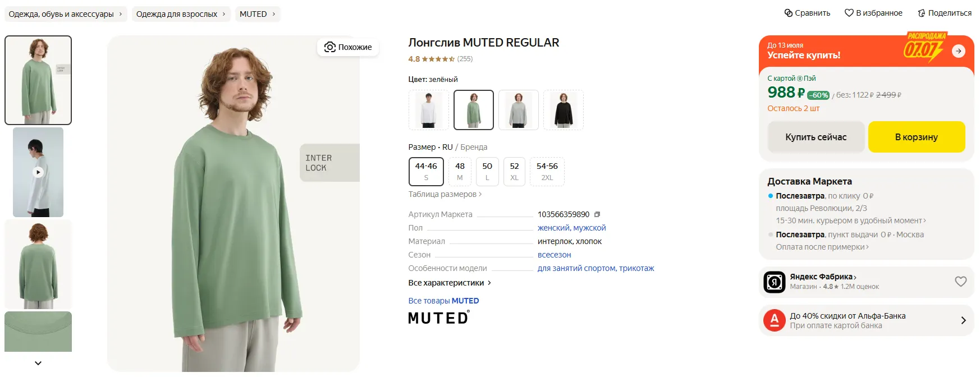Click the sale banner arrow icon

click(x=959, y=51)
